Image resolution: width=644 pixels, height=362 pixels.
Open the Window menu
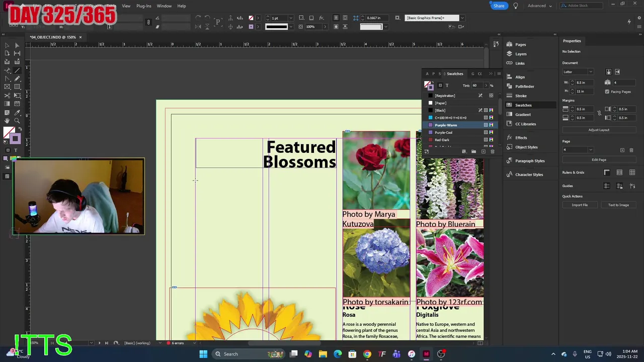(x=164, y=6)
